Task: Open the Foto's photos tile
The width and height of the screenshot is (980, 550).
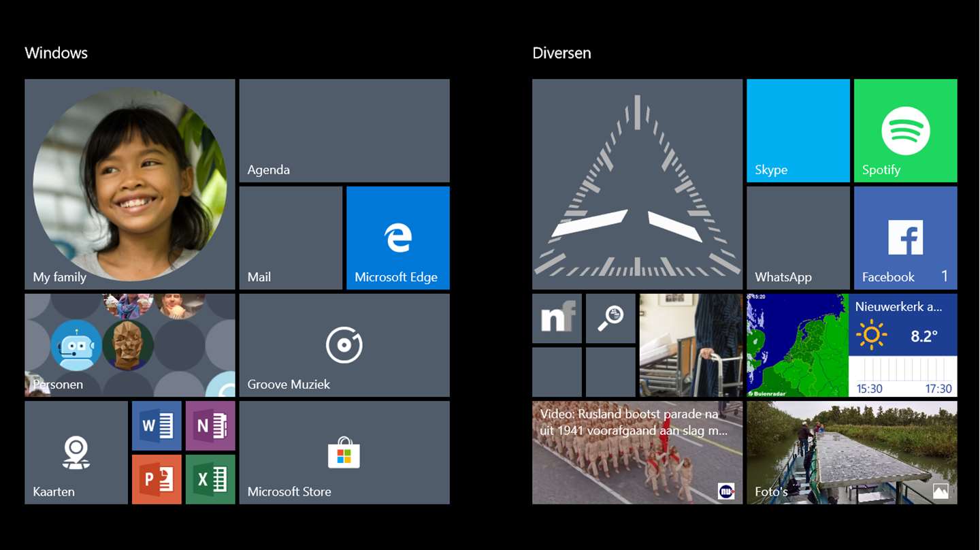Action: tap(852, 453)
